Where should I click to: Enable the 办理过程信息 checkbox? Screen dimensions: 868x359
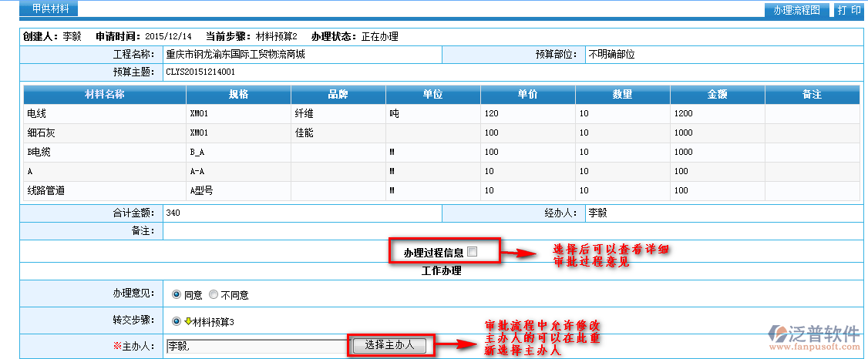tap(473, 251)
